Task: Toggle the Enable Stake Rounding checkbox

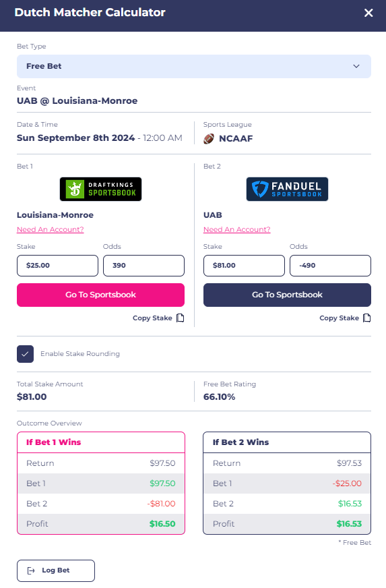Action: coord(25,354)
